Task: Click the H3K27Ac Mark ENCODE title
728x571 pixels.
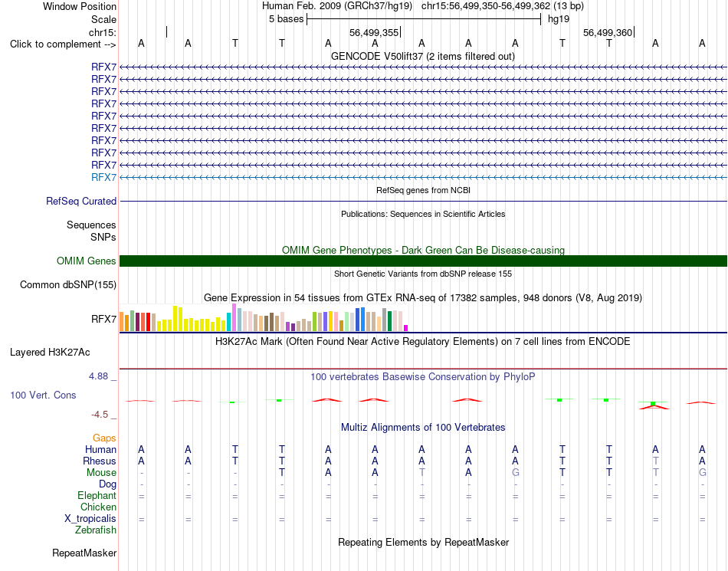Action: click(423, 342)
